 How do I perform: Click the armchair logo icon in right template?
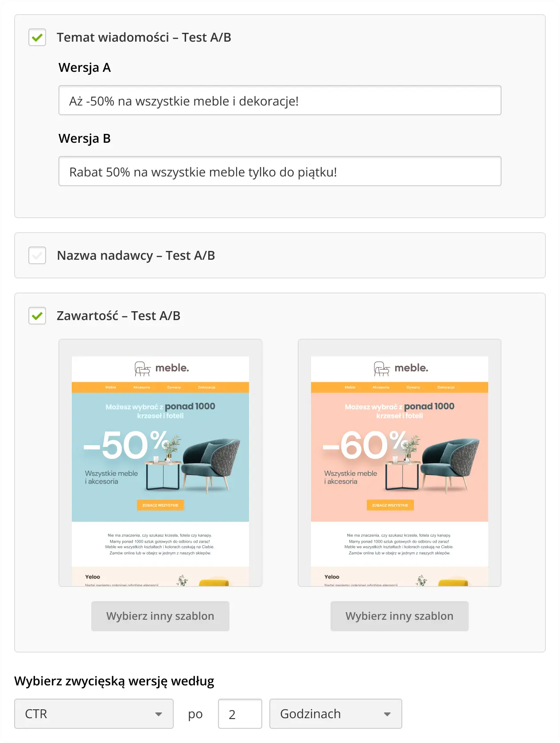point(381,368)
